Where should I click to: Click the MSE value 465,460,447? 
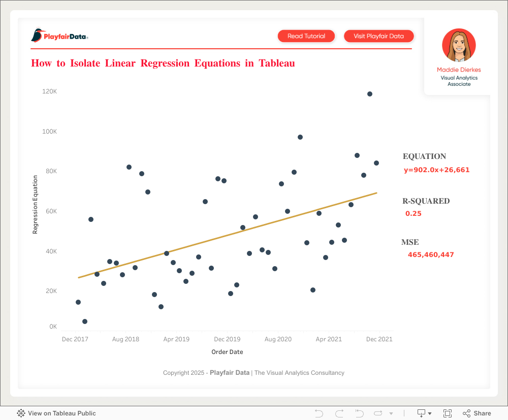(x=431, y=255)
